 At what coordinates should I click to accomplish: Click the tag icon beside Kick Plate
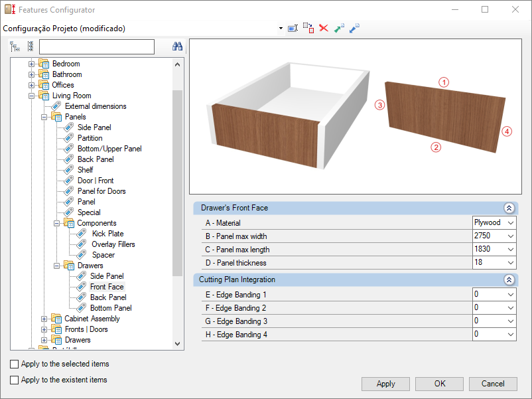point(82,233)
